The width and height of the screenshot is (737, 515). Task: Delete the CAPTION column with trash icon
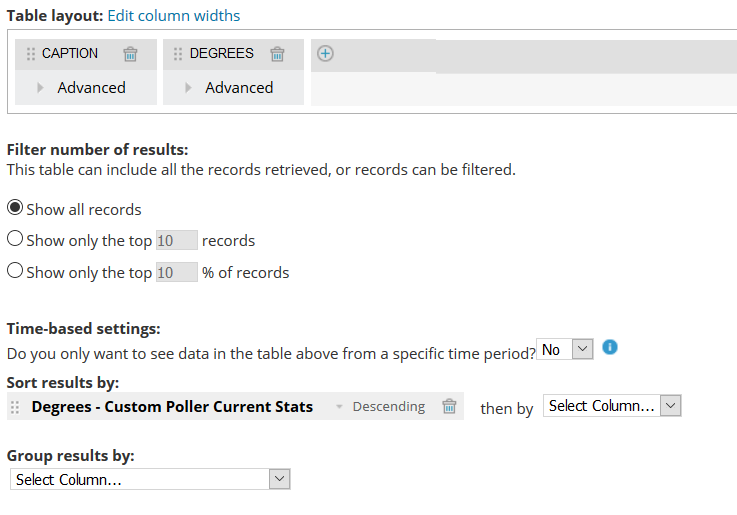click(130, 54)
